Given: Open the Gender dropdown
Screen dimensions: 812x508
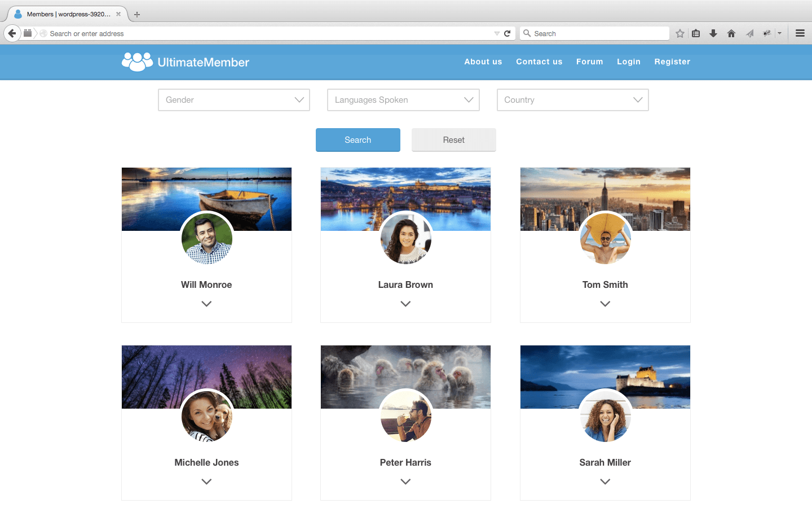Looking at the screenshot, I should click(233, 100).
